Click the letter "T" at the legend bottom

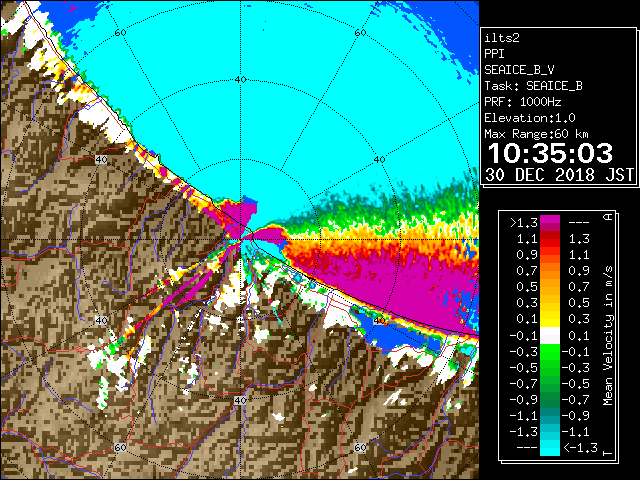(608, 453)
